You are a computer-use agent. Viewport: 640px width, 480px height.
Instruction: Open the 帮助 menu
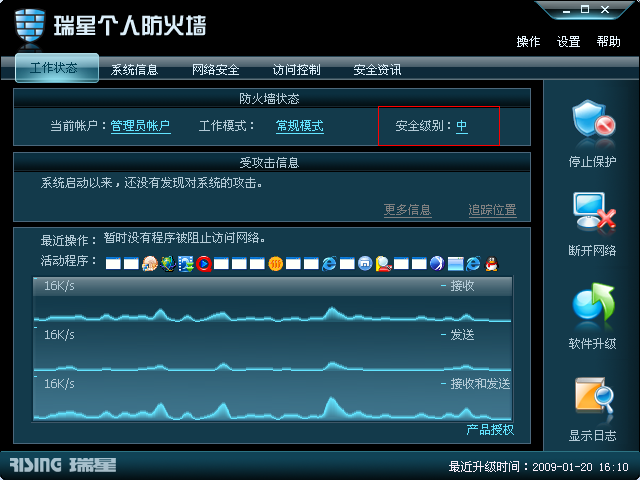pyautogui.click(x=608, y=42)
